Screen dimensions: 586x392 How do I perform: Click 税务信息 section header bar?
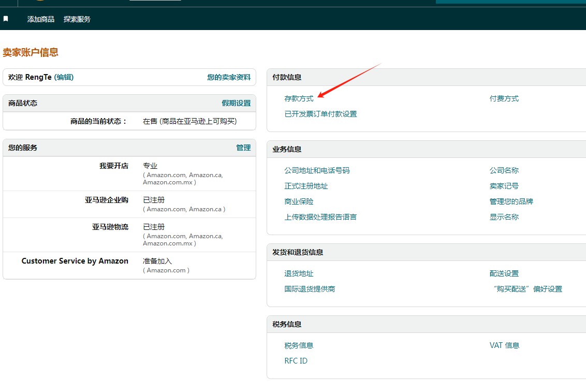[427, 324]
